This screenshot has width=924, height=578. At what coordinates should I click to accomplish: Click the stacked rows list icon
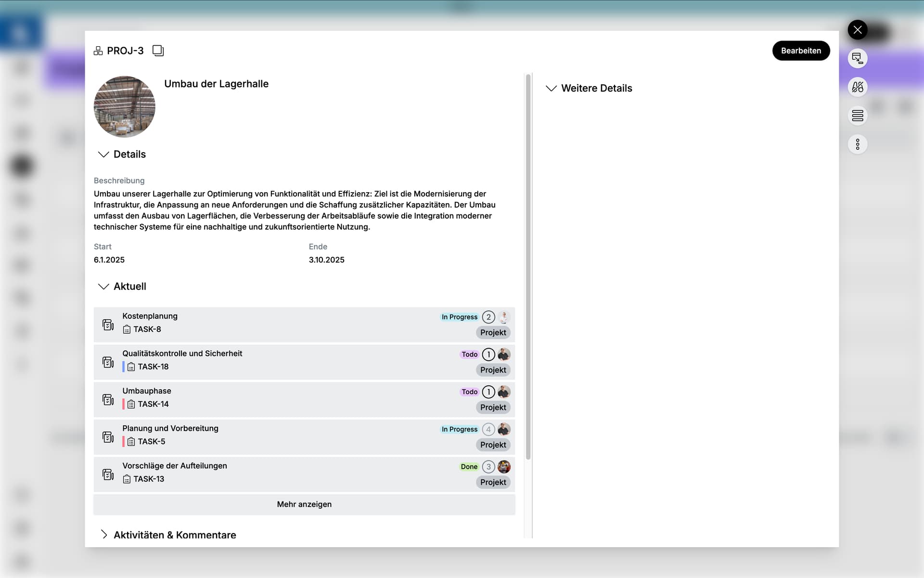857,116
